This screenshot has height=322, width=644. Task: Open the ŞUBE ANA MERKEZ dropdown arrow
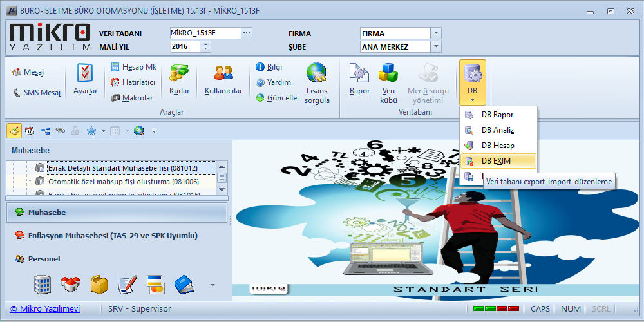tap(436, 47)
